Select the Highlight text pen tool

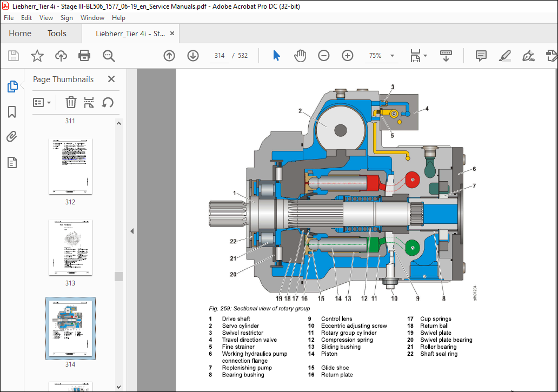tap(504, 56)
